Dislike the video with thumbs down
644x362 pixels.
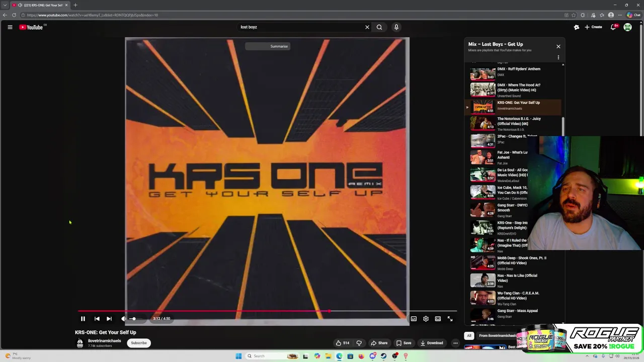click(x=359, y=343)
